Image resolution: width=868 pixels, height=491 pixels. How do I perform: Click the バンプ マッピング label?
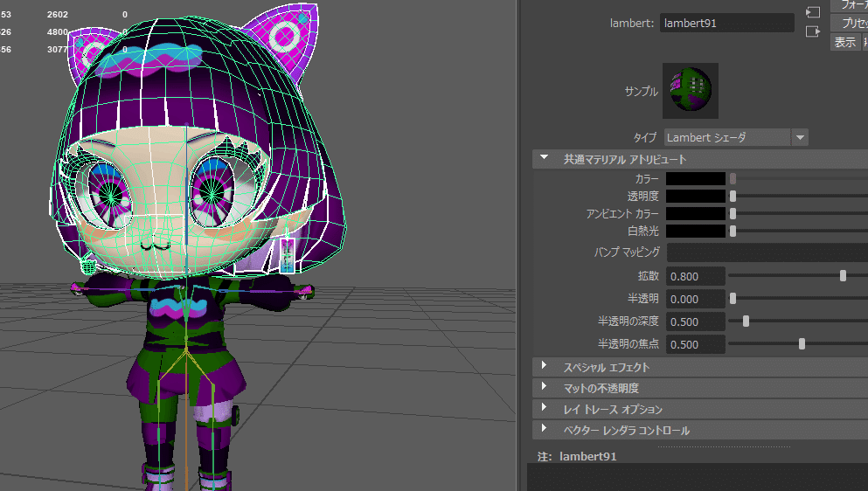click(627, 252)
